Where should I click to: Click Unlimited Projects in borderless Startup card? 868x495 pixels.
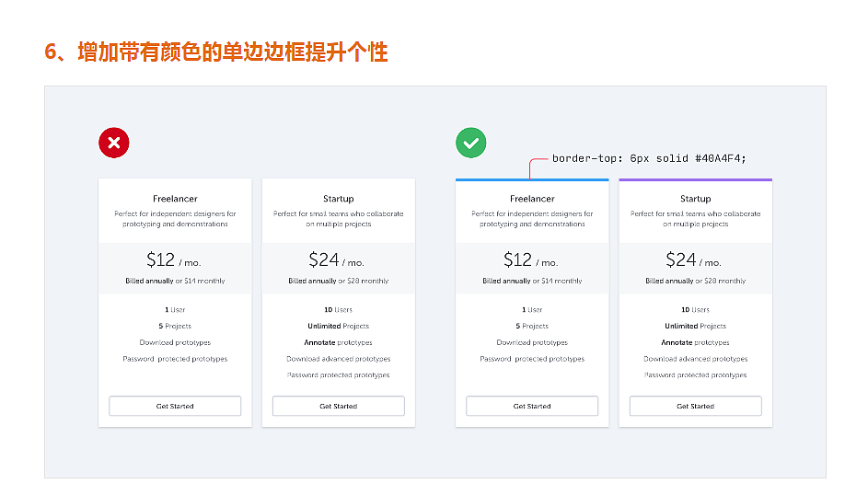click(x=338, y=326)
